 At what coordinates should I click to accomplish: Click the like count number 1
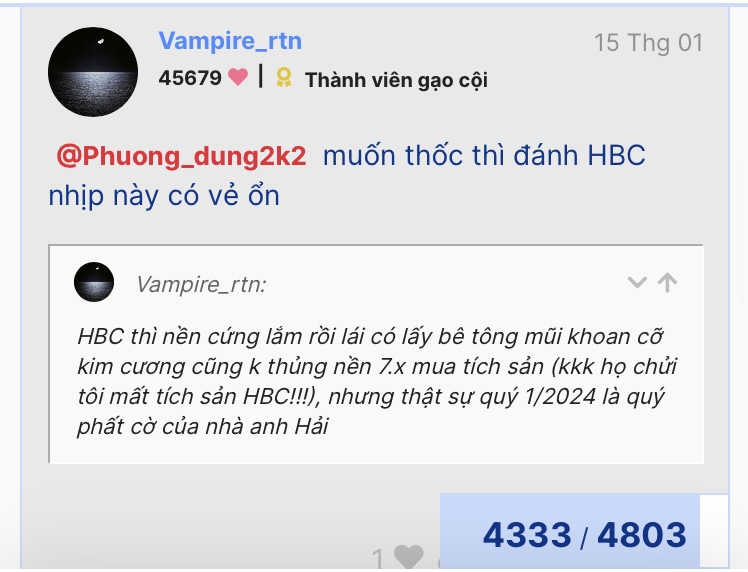point(378,558)
